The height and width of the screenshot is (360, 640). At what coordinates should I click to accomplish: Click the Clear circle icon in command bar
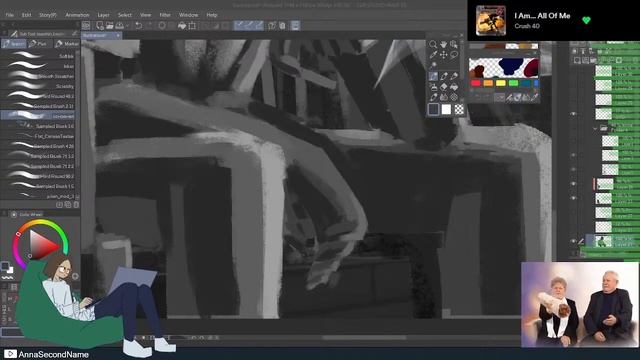(162, 26)
